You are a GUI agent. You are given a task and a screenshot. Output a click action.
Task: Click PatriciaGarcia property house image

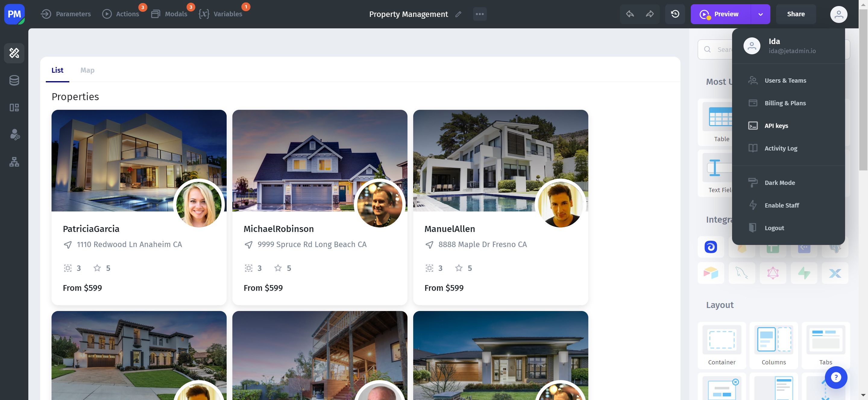point(139,160)
